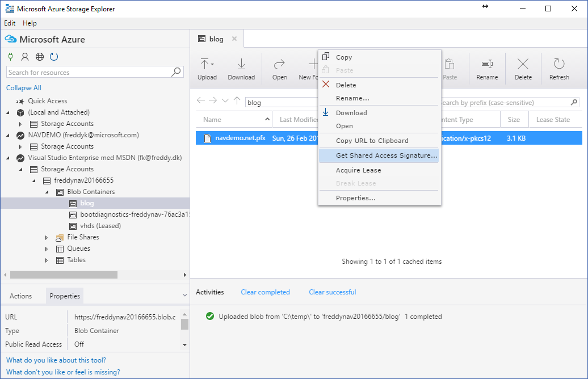The height and width of the screenshot is (379, 588).
Task: Open the properties panel collapse chevron
Action: (184, 296)
